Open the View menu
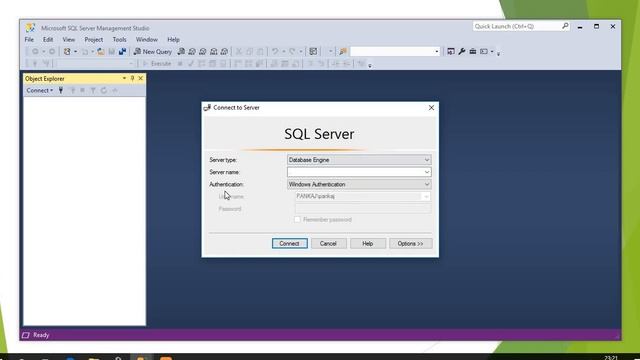Screen dimensions: 640x360 pyautogui.click(x=69, y=40)
